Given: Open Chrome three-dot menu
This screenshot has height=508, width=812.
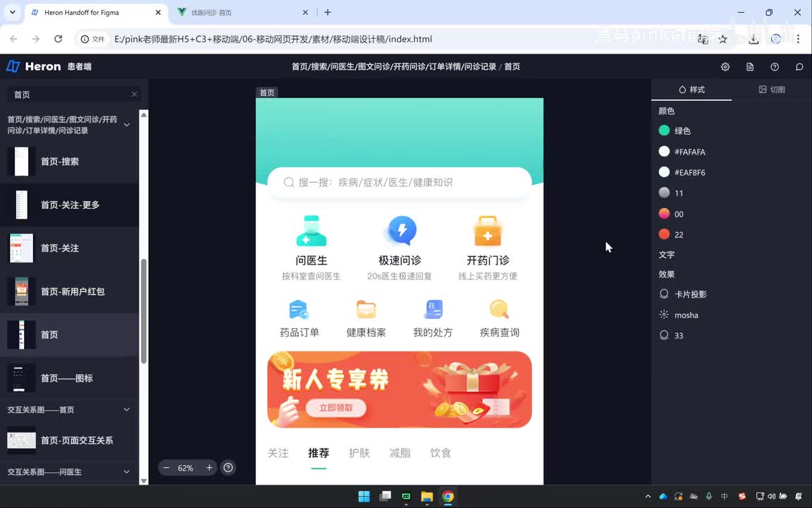Looking at the screenshot, I should pyautogui.click(x=798, y=39).
